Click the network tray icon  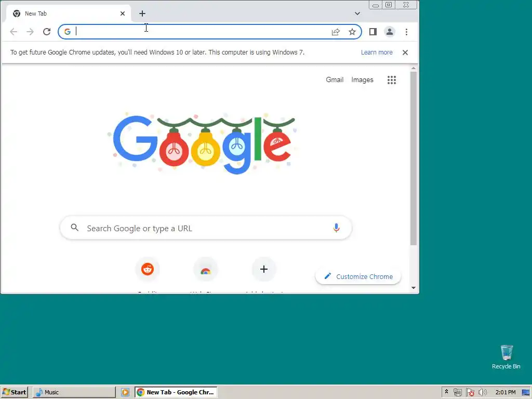[x=458, y=392]
